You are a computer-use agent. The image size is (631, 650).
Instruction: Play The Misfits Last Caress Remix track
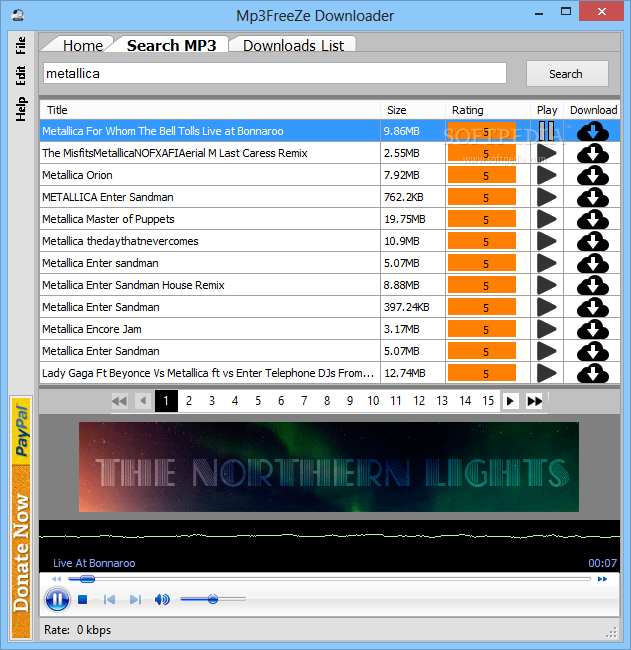click(x=546, y=153)
